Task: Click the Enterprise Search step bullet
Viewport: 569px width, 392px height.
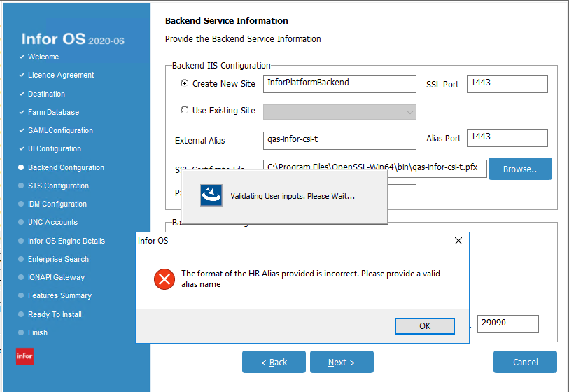Action: (x=21, y=259)
